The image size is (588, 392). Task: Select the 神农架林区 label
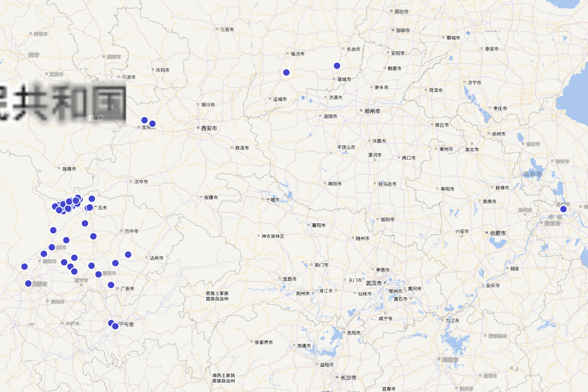click(x=273, y=236)
